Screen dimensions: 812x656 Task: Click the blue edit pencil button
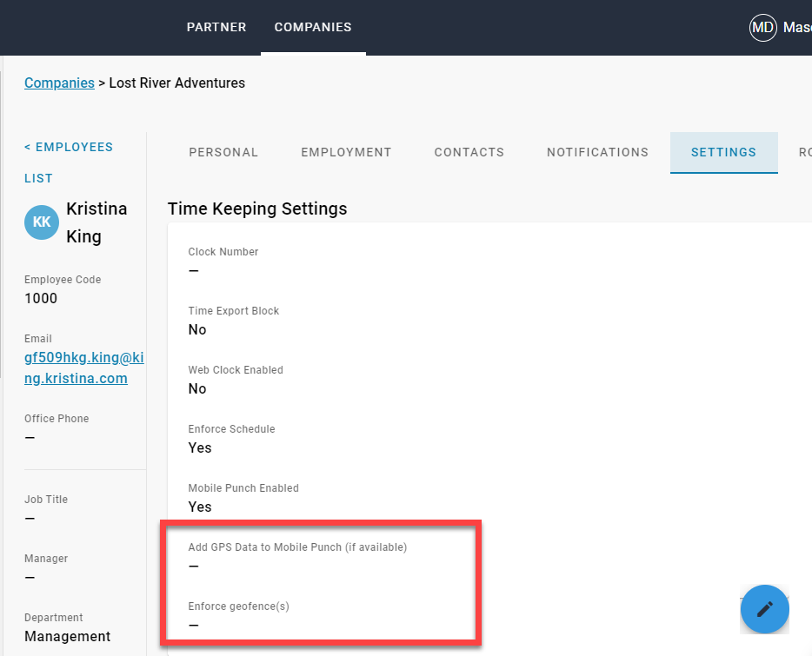point(764,609)
